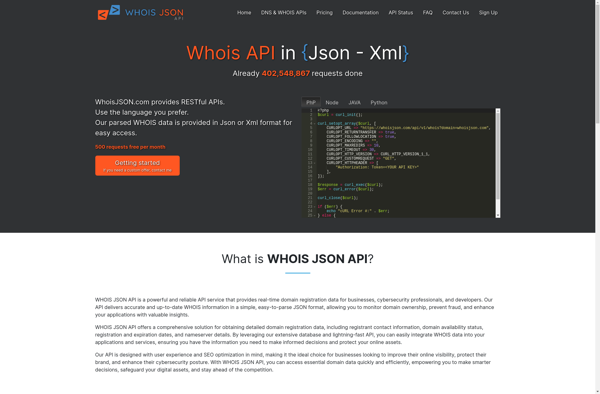This screenshot has width=600, height=394.
Task: Open the Documentation page
Action: coord(360,13)
